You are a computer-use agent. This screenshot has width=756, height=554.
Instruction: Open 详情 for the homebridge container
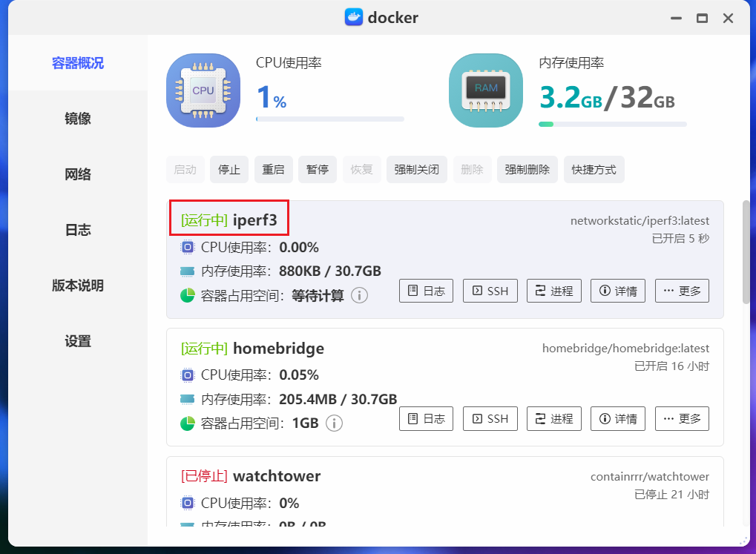618,418
